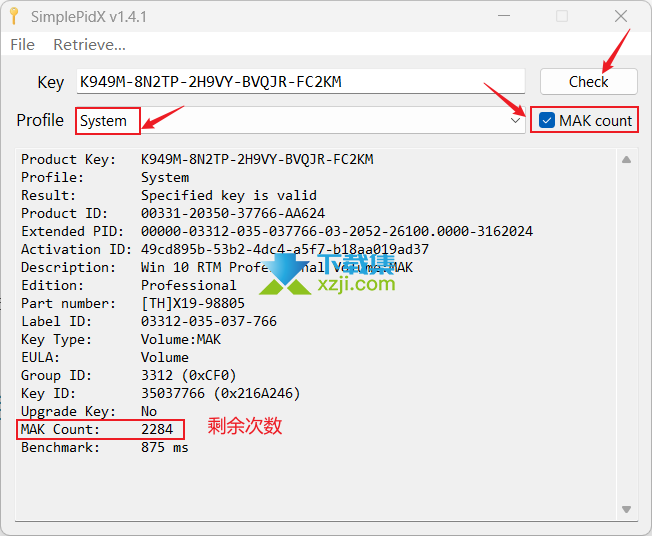Click the EULA value Volume
Image resolution: width=652 pixels, height=536 pixels.
point(165,357)
